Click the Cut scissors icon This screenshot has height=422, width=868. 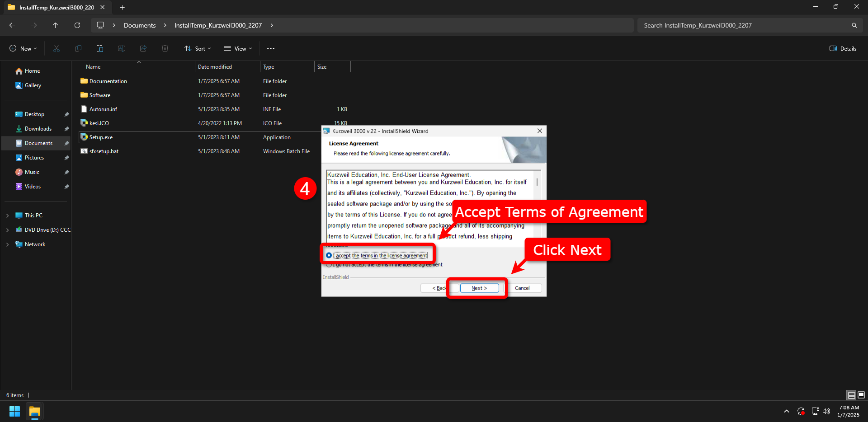[57, 48]
